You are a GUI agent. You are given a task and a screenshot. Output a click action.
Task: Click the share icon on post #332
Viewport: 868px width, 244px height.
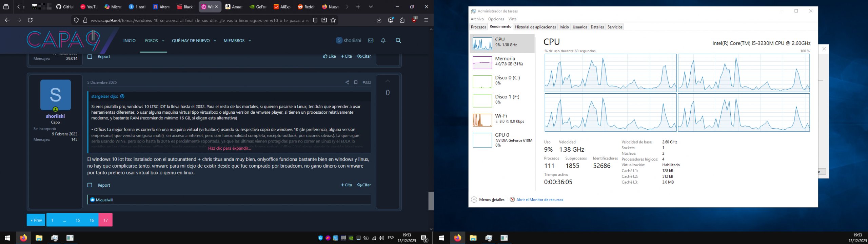(347, 82)
